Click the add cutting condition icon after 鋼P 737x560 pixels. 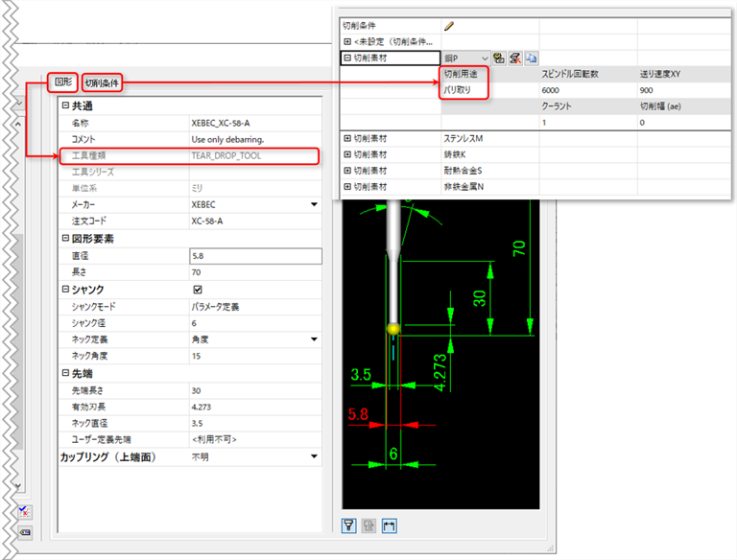click(500, 58)
